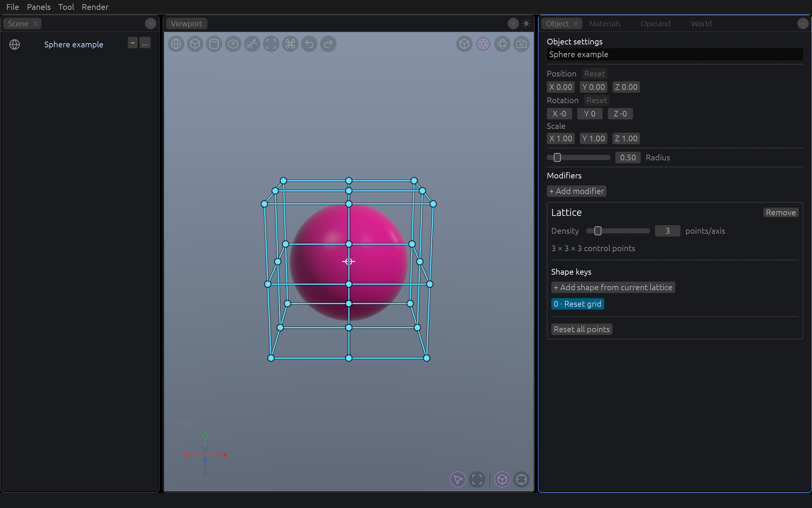Select the curve path tool icon
Viewport: 812px width, 508px height.
[252, 44]
